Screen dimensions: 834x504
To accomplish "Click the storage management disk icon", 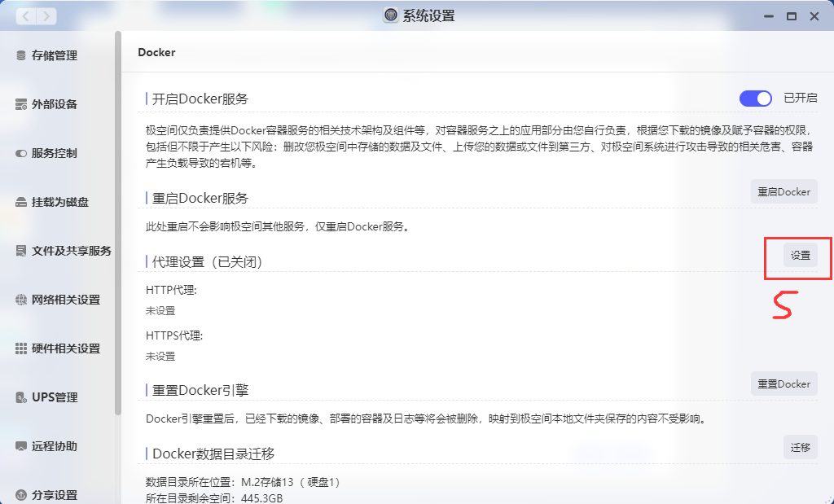I will pos(21,55).
